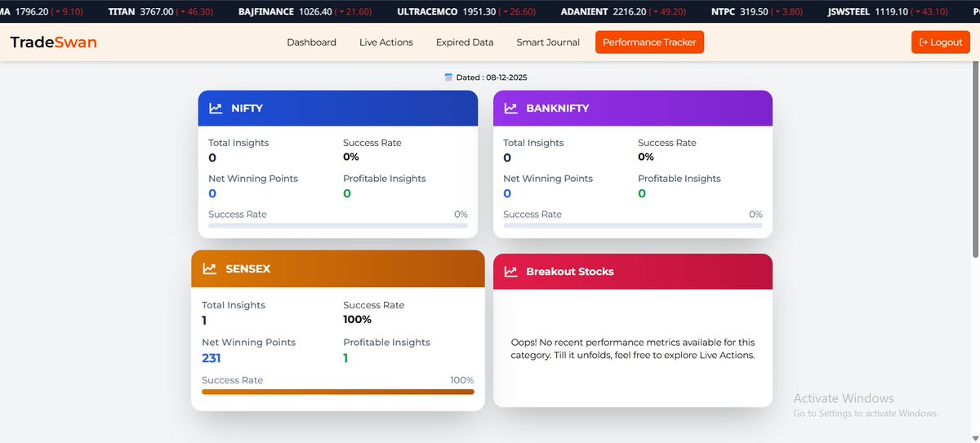Click SENSEX Success Rate 100% value
980x443 pixels.
click(x=358, y=319)
